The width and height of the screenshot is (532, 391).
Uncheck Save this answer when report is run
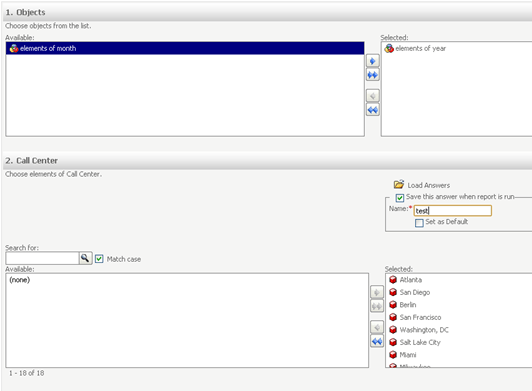coord(400,198)
